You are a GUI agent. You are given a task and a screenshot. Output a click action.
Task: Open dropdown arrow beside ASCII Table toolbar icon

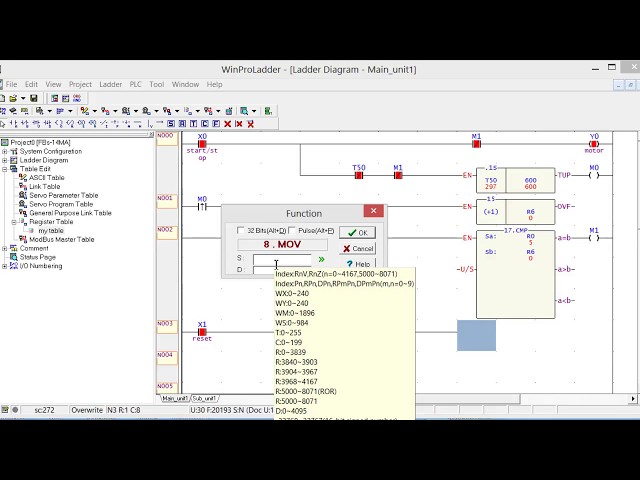coord(95,111)
